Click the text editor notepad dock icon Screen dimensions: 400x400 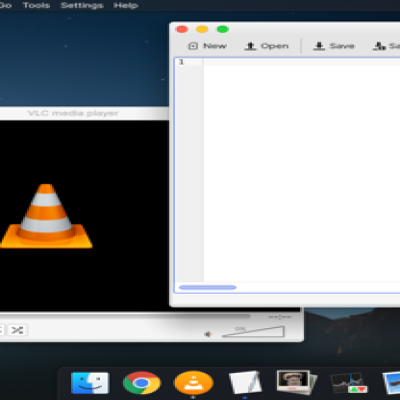pos(245,382)
